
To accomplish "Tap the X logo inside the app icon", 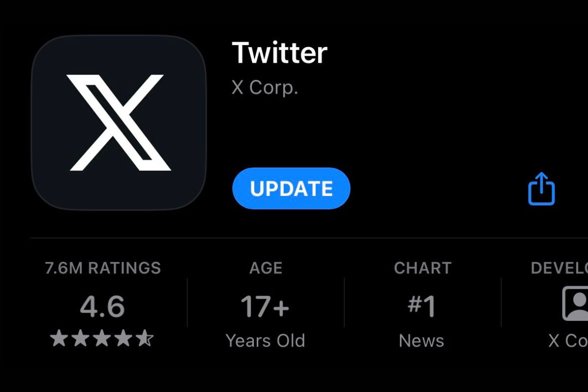I will click(118, 120).
